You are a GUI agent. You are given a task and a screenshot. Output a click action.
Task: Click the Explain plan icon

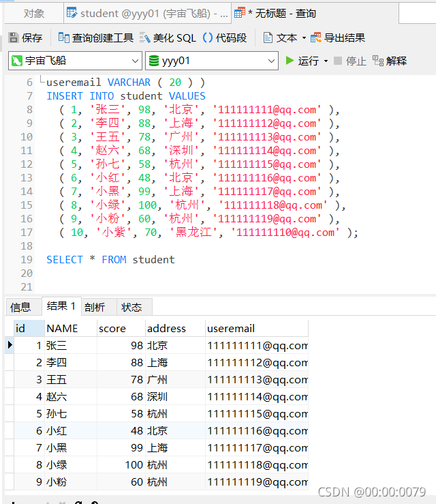[x=378, y=61]
